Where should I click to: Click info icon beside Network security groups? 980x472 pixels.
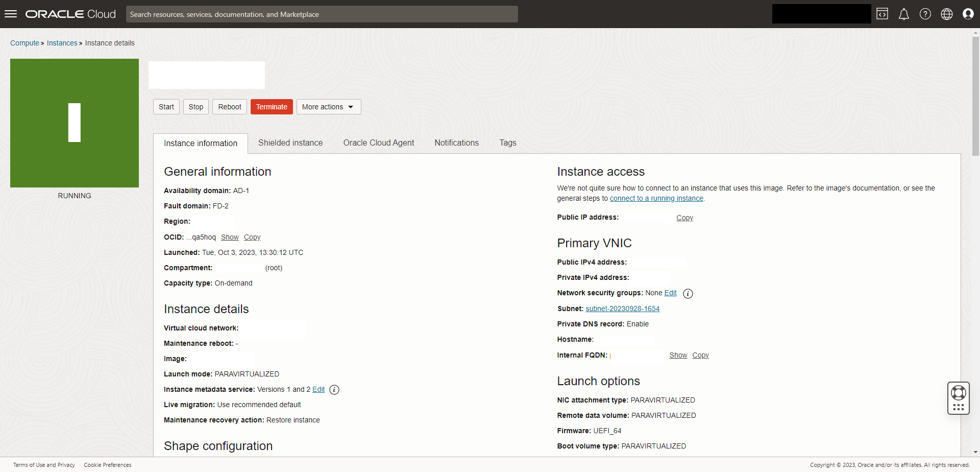coord(688,294)
